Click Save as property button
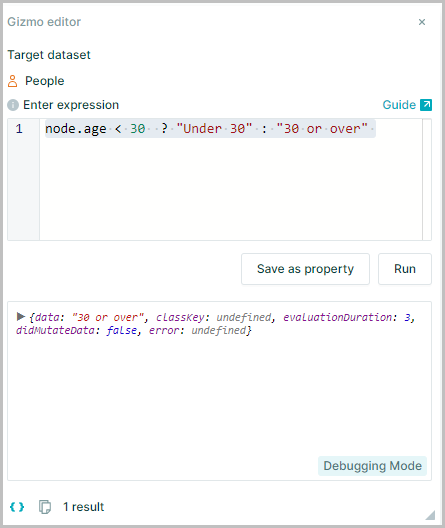 pos(305,269)
